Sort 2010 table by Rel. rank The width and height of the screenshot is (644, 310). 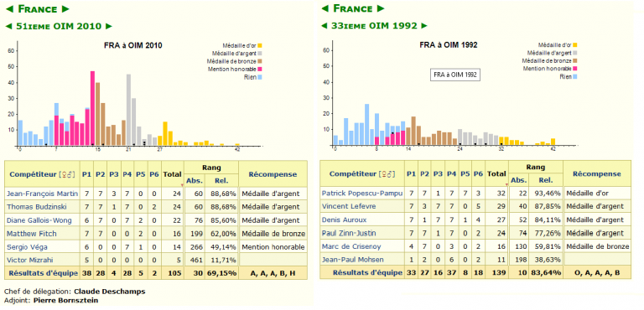[221, 181]
